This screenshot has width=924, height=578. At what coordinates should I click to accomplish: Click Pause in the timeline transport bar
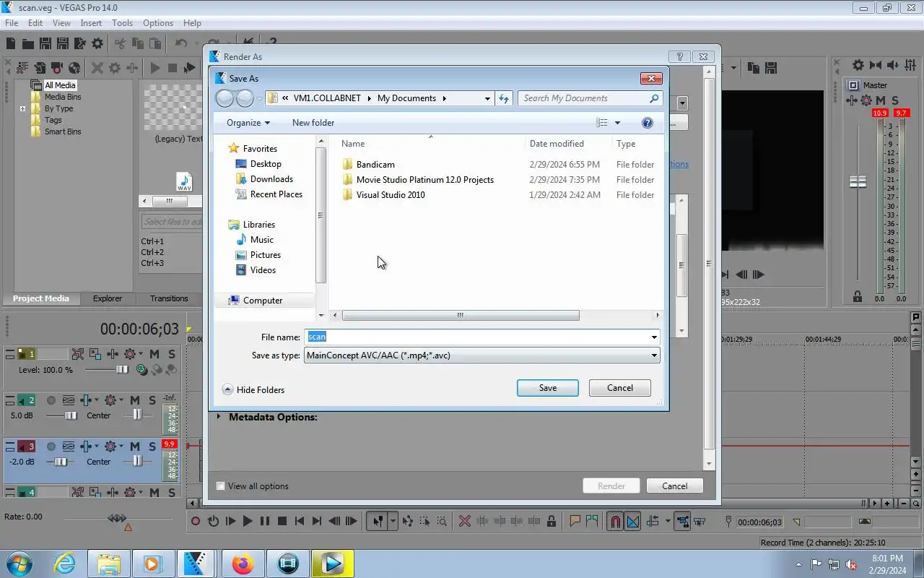pos(265,521)
